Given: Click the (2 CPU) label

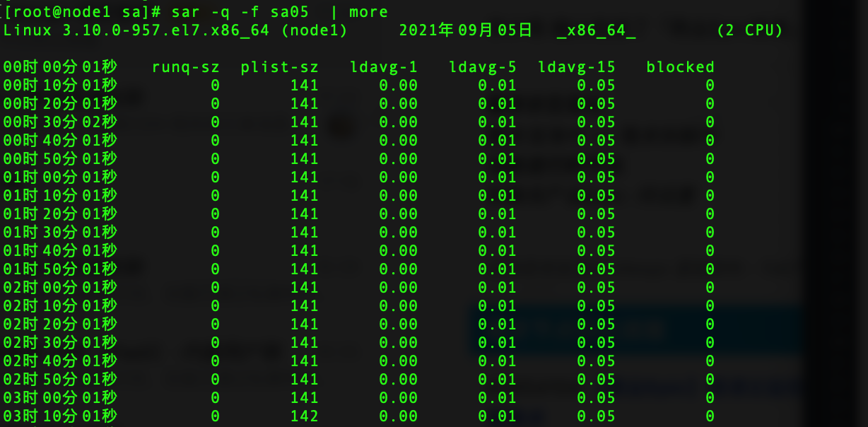Looking at the screenshot, I should (x=749, y=30).
